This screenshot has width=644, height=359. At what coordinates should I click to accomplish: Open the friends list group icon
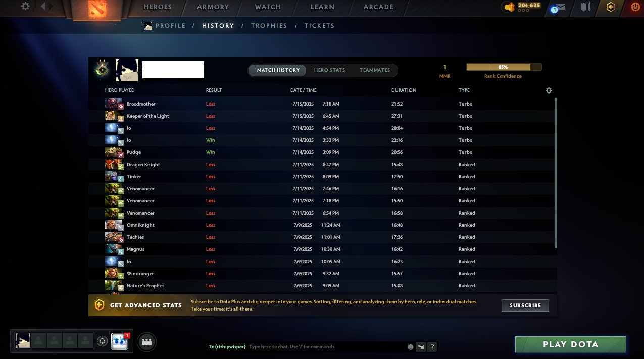146,342
